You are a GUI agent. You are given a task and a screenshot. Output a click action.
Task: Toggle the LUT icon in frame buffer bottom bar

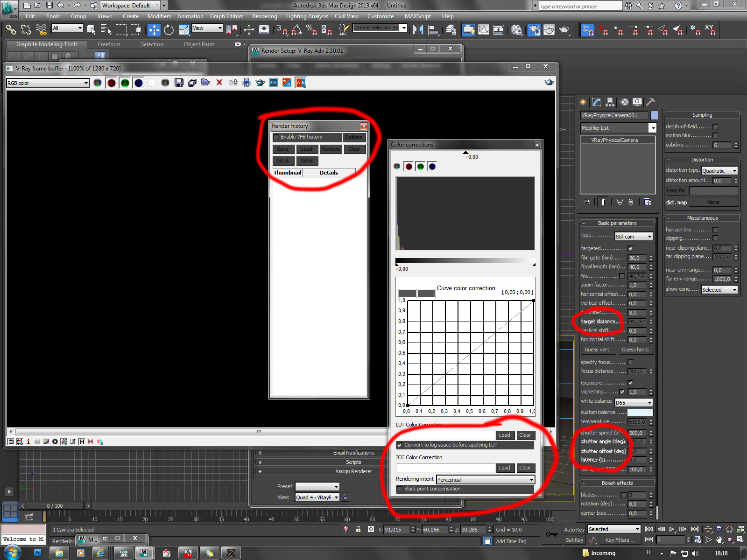pos(73,441)
